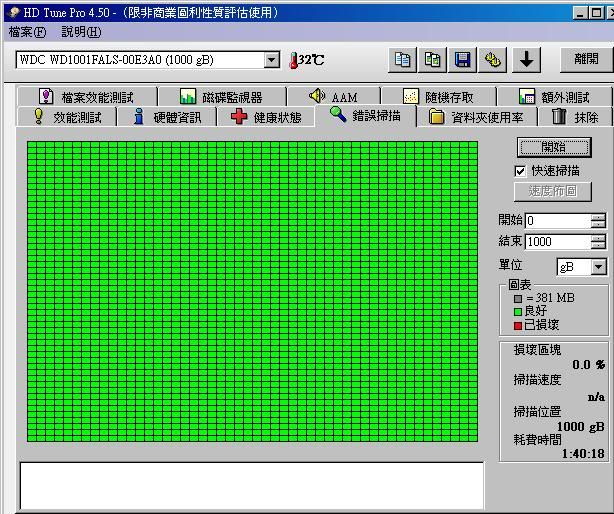Click the save screenshot floppy disk icon
Viewport: 614px width, 514px height.
[462, 60]
